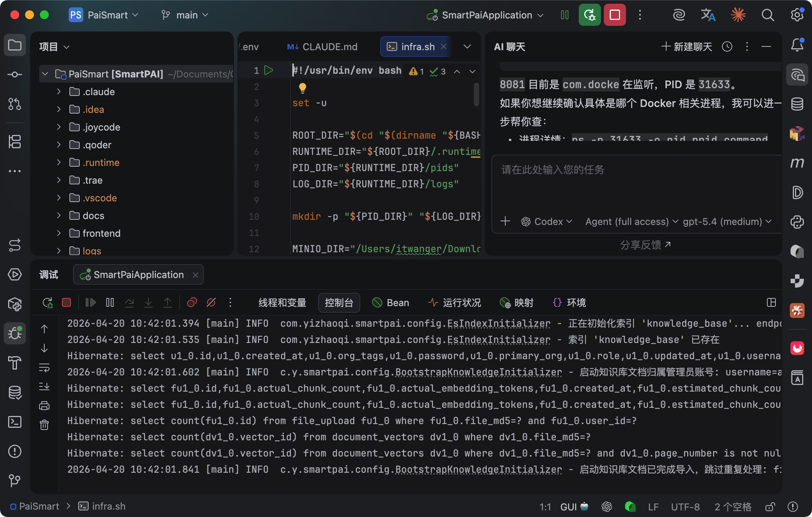
Task: Click the 分享反馈 link
Action: (x=645, y=245)
